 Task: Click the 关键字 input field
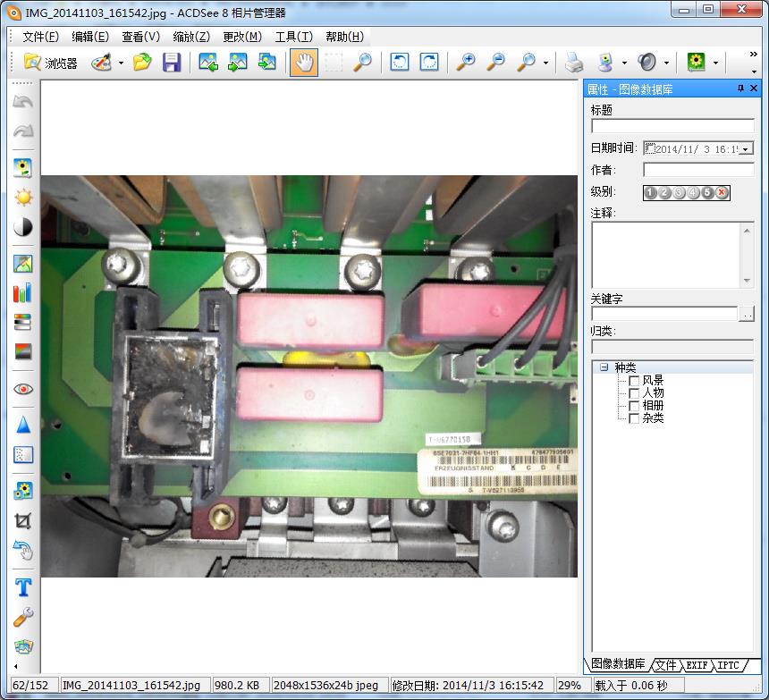pyautogui.click(x=664, y=314)
